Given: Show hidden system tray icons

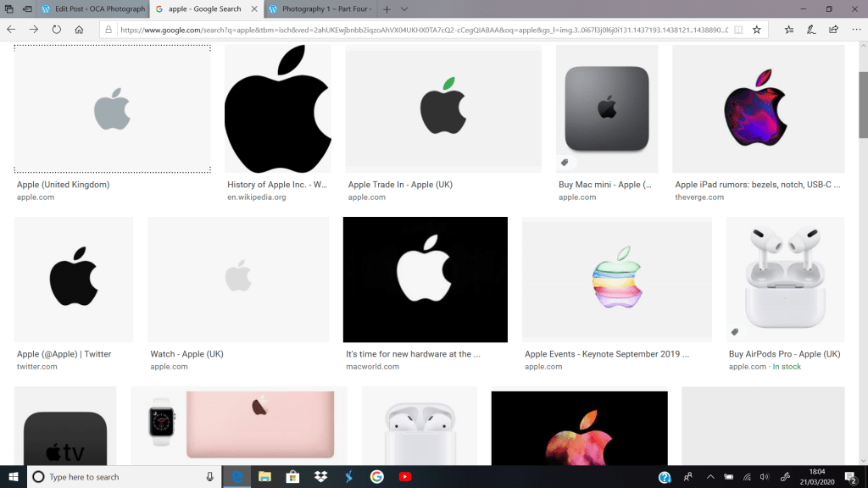Looking at the screenshot, I should click(x=710, y=476).
